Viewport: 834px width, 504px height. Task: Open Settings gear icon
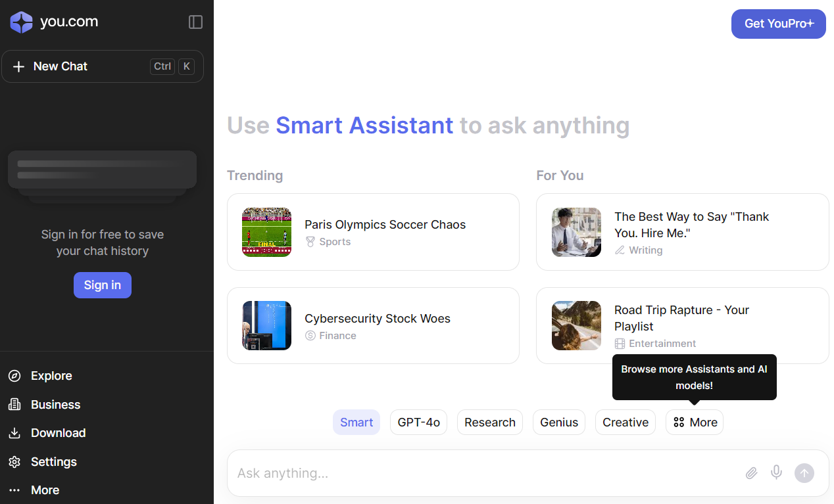click(14, 462)
